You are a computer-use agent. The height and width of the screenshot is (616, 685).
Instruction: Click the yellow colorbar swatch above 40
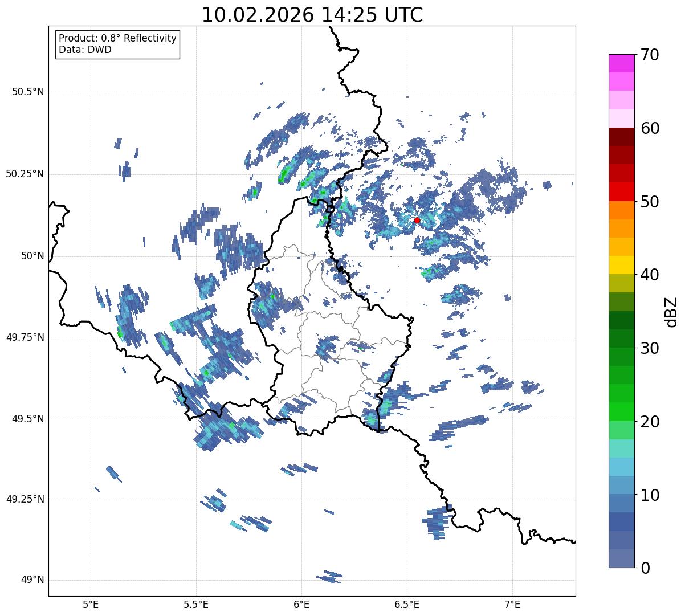[621, 265]
